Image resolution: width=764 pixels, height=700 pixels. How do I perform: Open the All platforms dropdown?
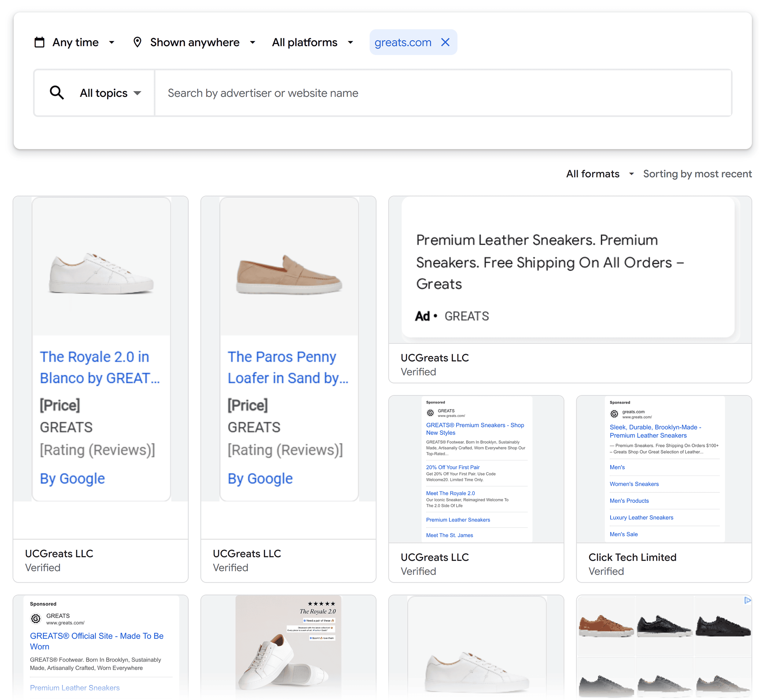pyautogui.click(x=313, y=42)
